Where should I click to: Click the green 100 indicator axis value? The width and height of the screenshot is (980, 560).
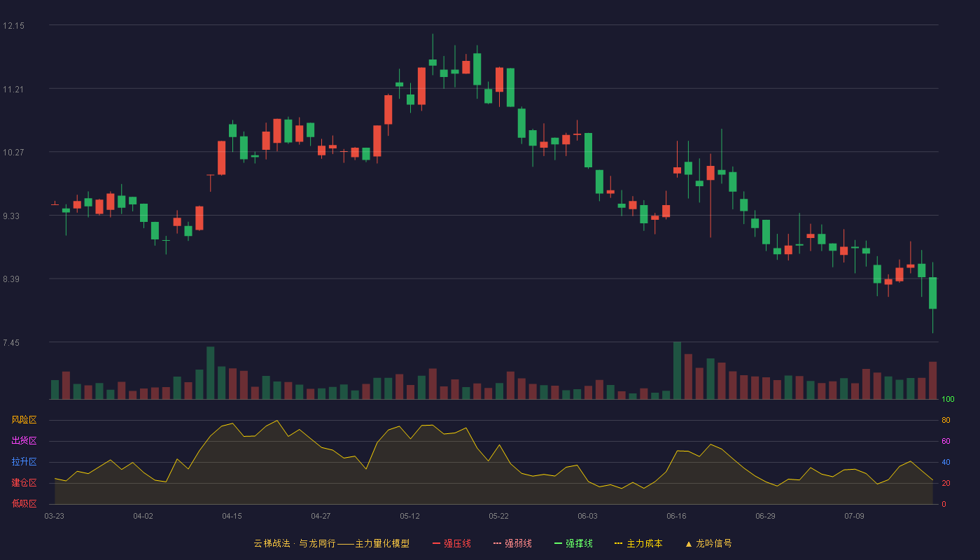point(948,400)
